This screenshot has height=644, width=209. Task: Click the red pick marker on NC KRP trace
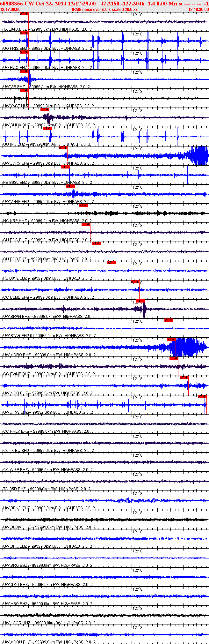83,205
